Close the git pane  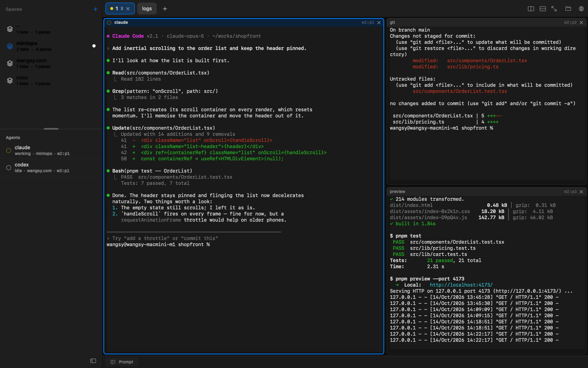(x=581, y=22)
